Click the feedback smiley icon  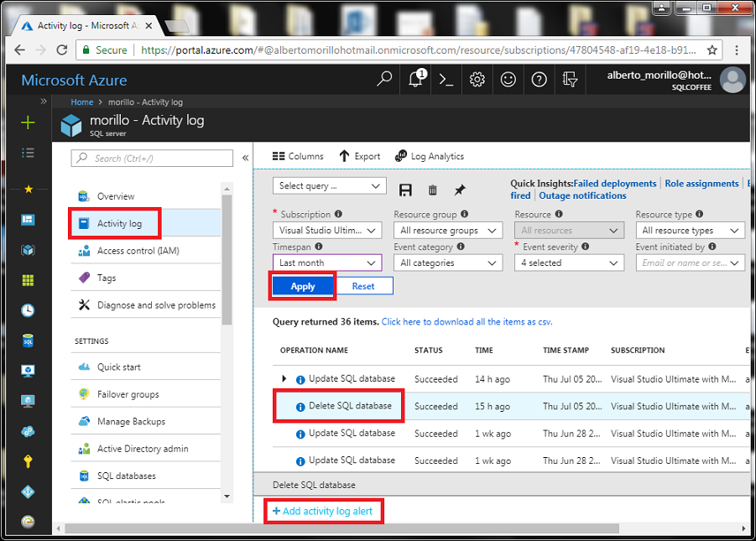(x=508, y=79)
